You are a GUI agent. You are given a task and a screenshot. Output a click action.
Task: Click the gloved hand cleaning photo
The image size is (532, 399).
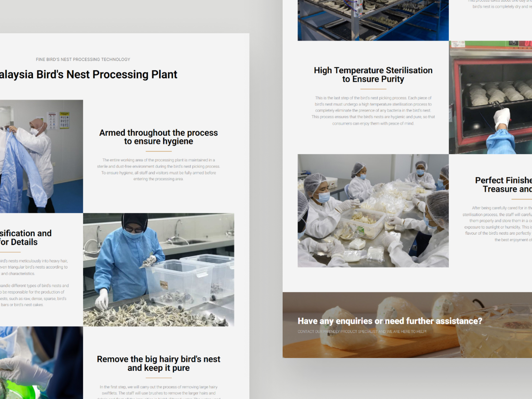pyautogui.click(x=41, y=362)
